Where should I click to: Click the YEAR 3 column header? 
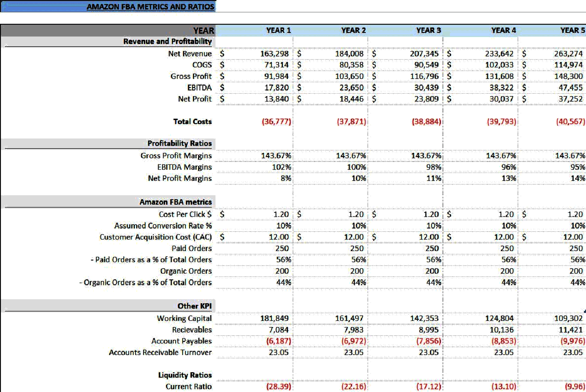pyautogui.click(x=429, y=31)
